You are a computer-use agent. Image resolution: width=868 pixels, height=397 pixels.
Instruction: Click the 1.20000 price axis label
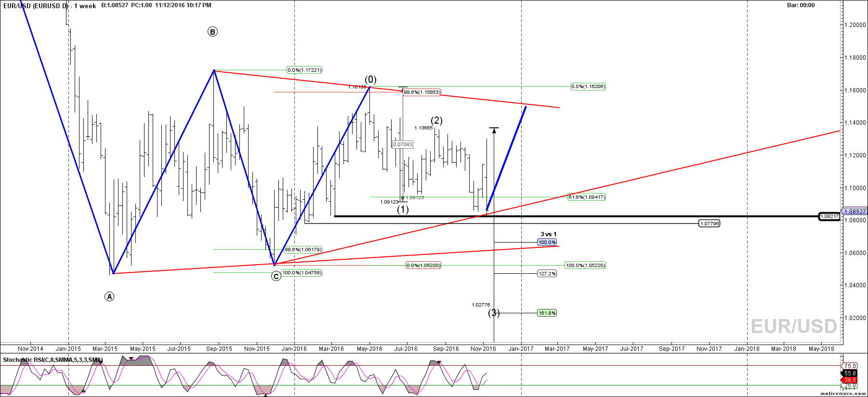(x=855, y=25)
